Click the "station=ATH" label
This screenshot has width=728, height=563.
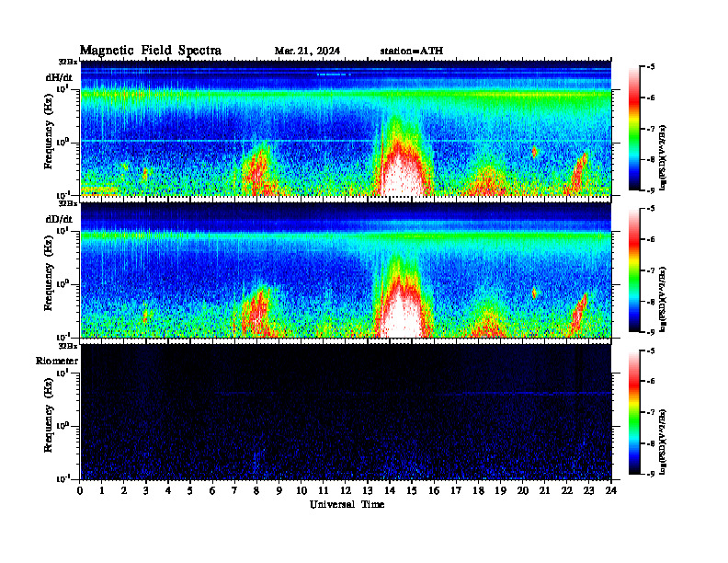pyautogui.click(x=412, y=52)
